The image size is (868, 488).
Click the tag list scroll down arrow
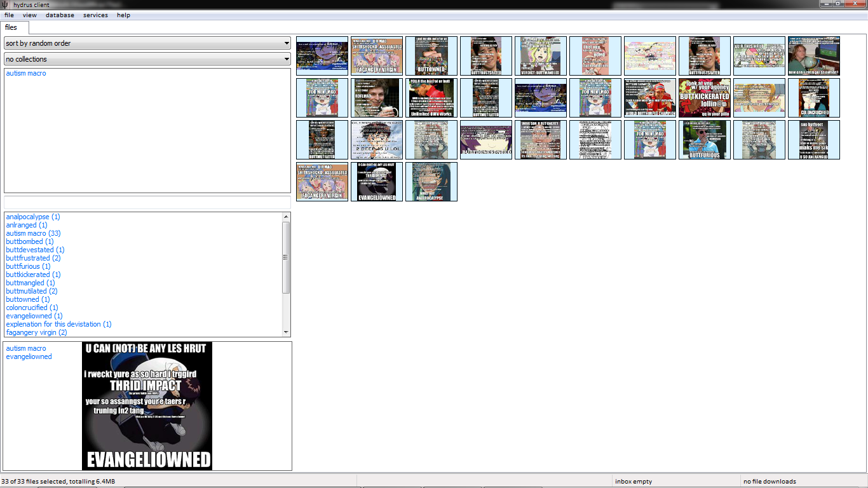coord(286,332)
